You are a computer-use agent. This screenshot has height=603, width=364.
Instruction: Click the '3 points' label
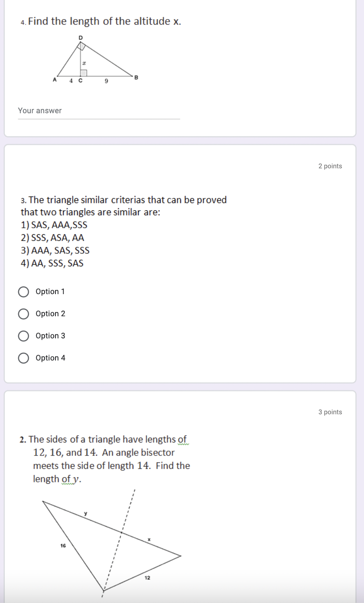point(330,412)
